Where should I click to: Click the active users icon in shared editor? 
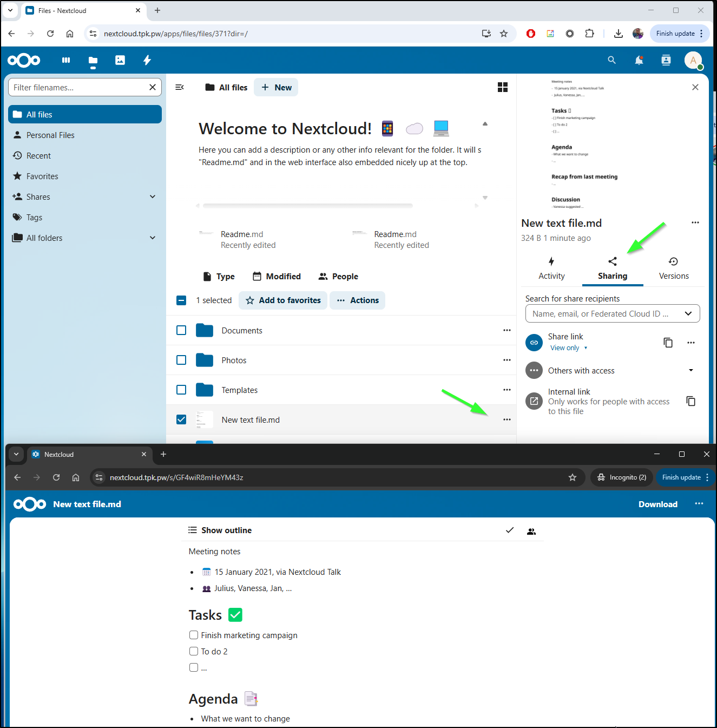tap(531, 531)
